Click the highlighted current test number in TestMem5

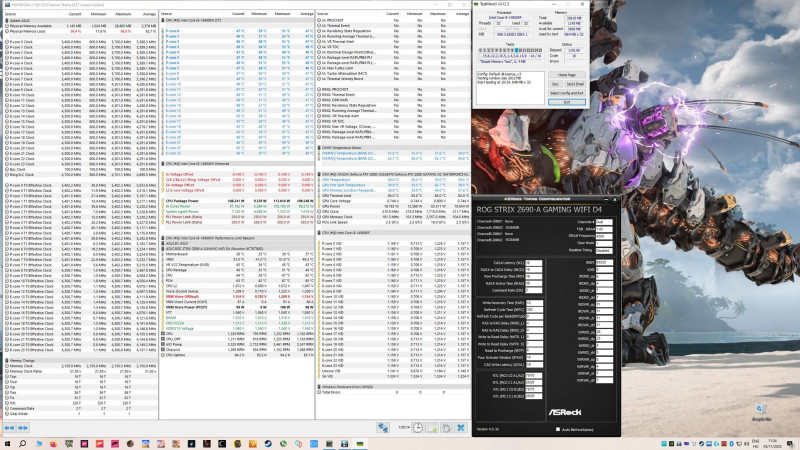tap(517, 51)
